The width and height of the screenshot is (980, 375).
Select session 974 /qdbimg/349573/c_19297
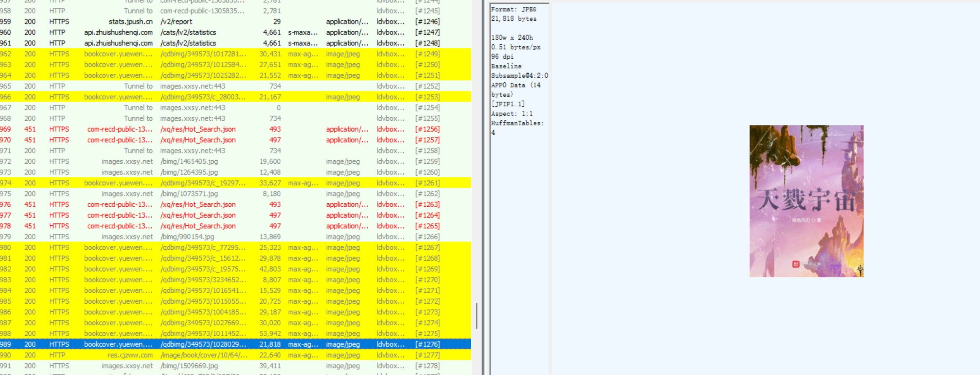click(x=236, y=183)
